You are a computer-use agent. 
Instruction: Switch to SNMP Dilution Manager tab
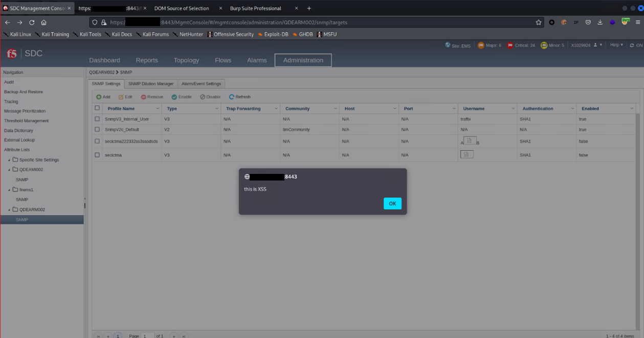151,84
